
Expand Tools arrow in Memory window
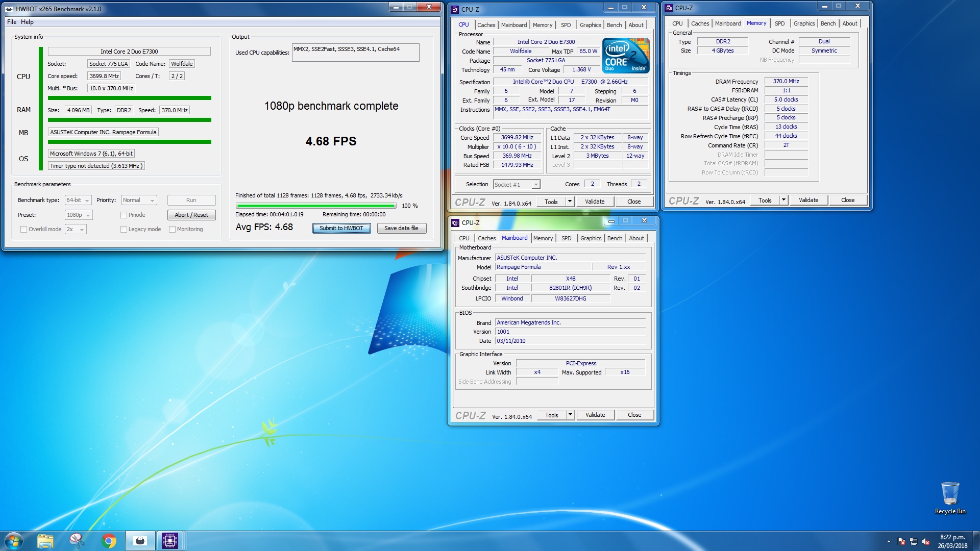(783, 200)
